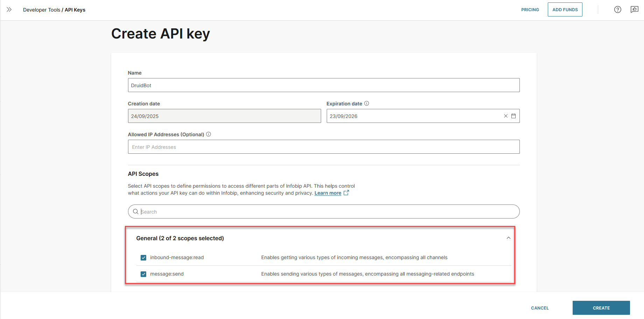The image size is (644, 319).
Task: Open the API Keys breadcrumb
Action: point(75,10)
